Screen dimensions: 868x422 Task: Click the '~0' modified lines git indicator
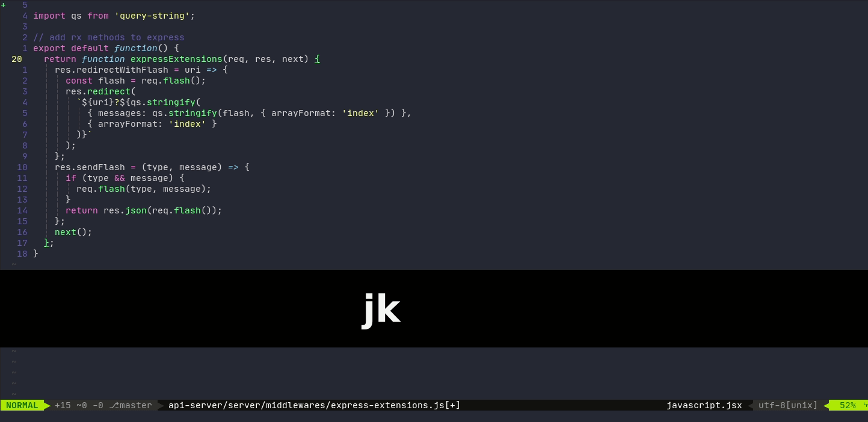coord(82,405)
